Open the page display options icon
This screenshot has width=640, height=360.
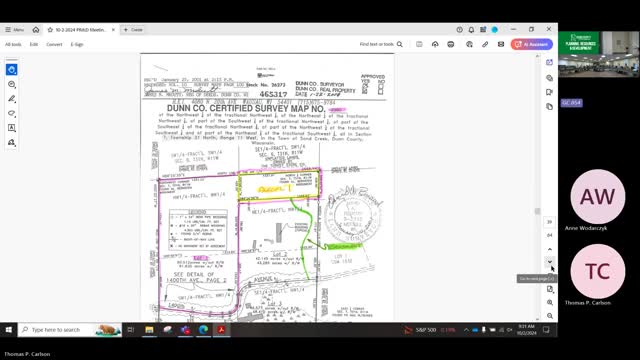[550, 289]
